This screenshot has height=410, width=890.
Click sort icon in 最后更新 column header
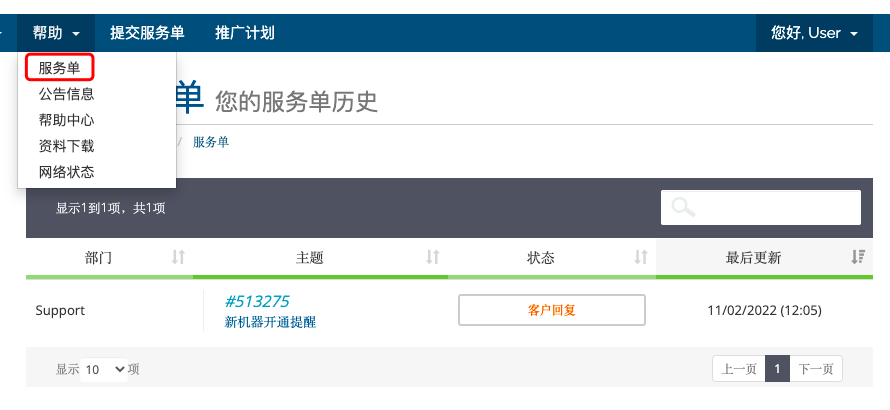pyautogui.click(x=857, y=258)
